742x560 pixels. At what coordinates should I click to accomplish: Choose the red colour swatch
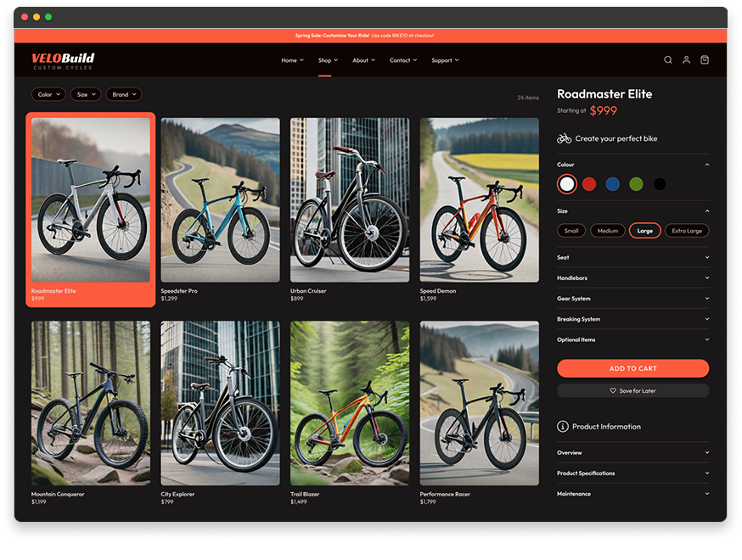tap(589, 184)
